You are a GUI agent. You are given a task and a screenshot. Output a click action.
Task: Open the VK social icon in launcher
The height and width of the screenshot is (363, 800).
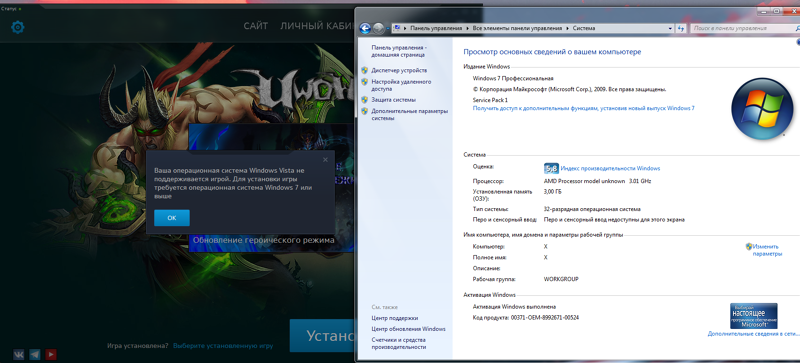tap(19, 354)
